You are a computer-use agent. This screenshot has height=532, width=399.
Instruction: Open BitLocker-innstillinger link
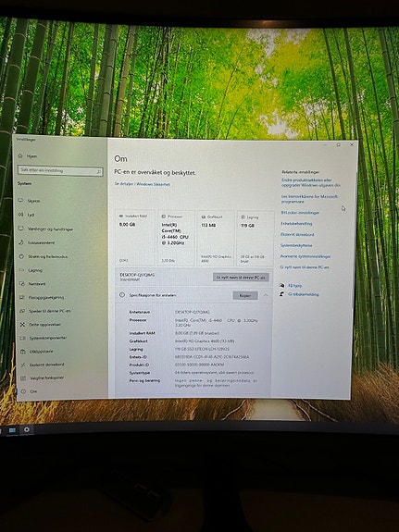(x=300, y=213)
